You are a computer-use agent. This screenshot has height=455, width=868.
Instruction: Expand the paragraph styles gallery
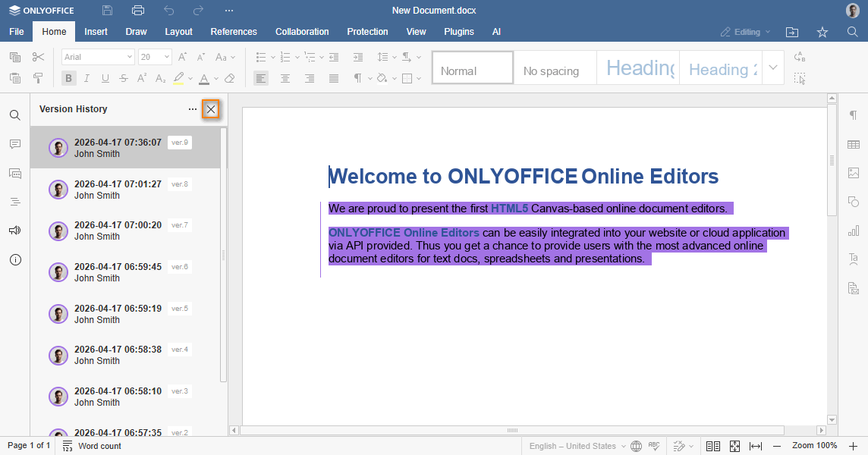[x=773, y=67]
